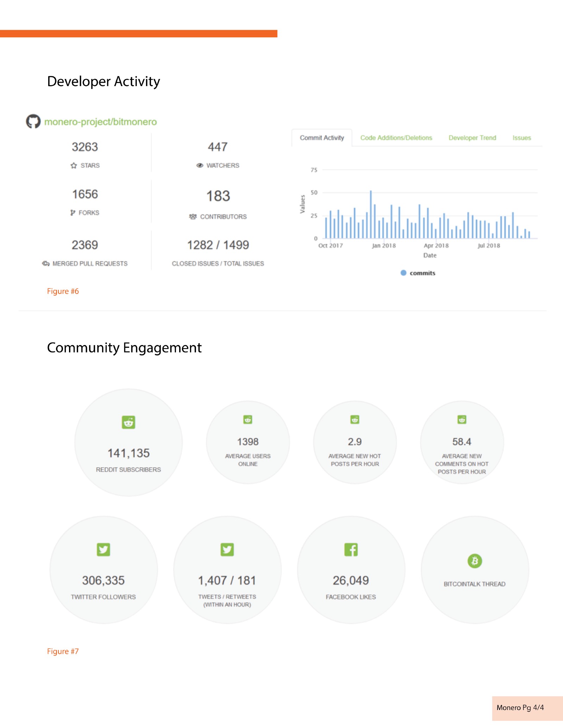This screenshot has height=728, width=563.
Task: Click the 1282 / 1499 issues count
Action: [x=218, y=245]
